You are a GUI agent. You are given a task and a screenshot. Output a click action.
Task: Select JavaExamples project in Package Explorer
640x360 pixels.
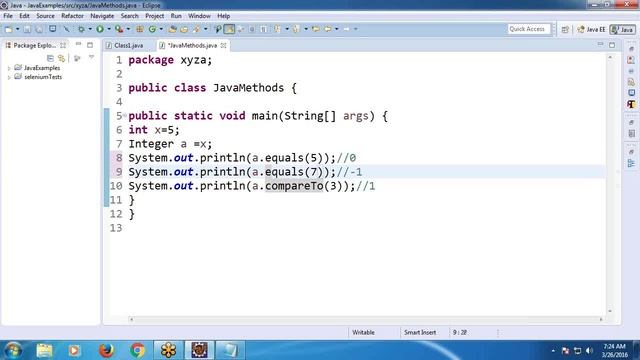pyautogui.click(x=42, y=68)
